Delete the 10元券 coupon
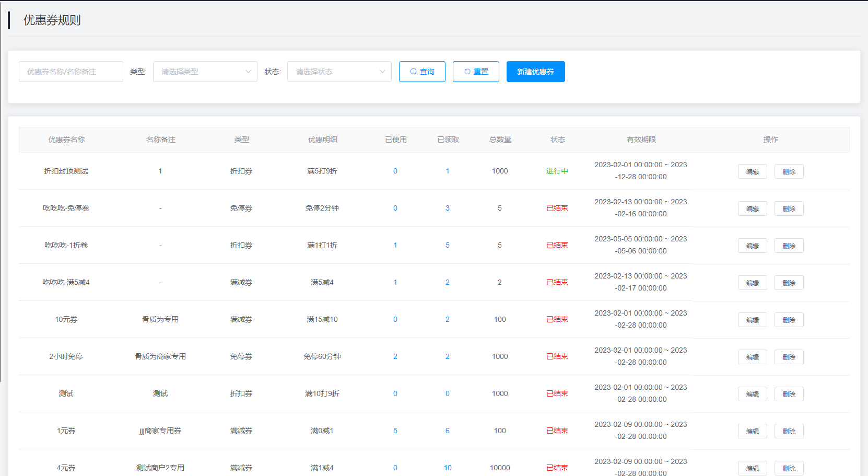Screen dimensions: 868x476 pyautogui.click(x=789, y=320)
